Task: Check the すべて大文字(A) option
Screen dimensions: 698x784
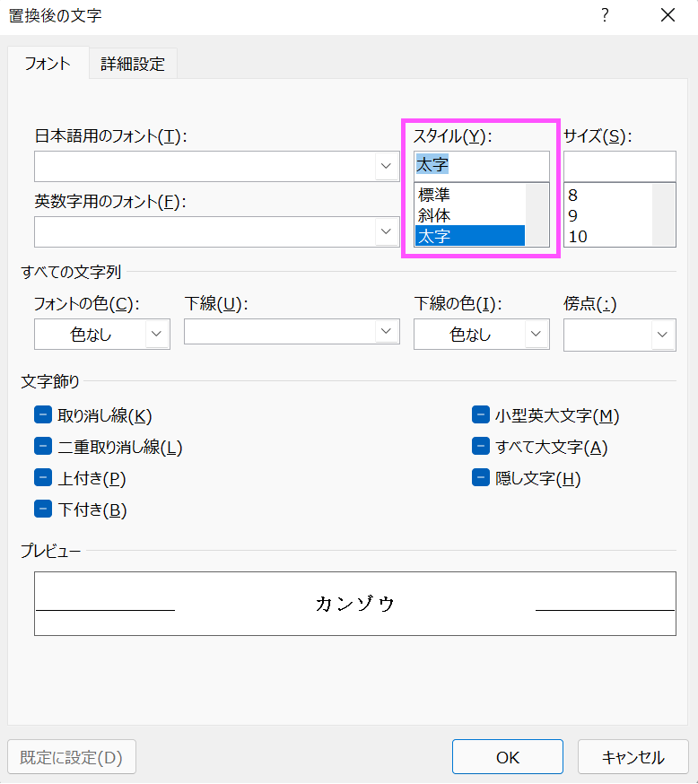Action: [481, 446]
